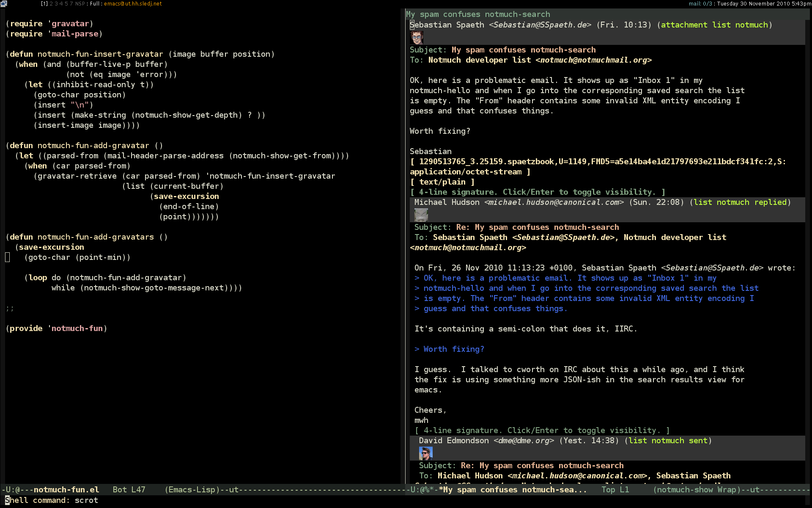
Task: Click Emacs-Lisp mode indicator in mode line
Action: click(192, 490)
